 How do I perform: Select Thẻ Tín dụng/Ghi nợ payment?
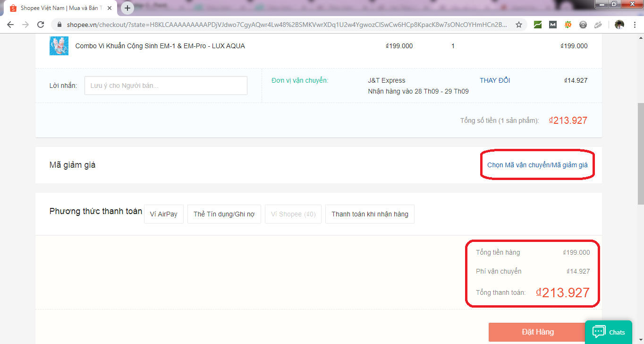point(224,214)
